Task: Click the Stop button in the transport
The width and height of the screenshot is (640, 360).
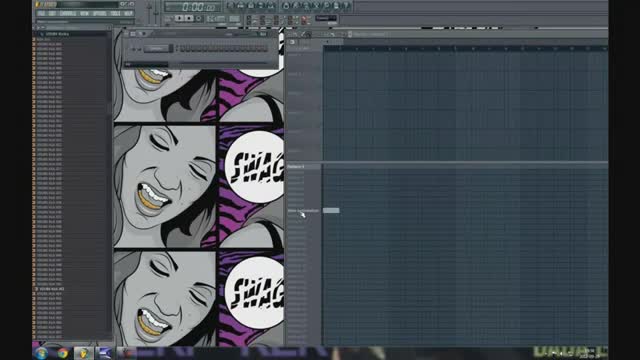Action: [189, 18]
